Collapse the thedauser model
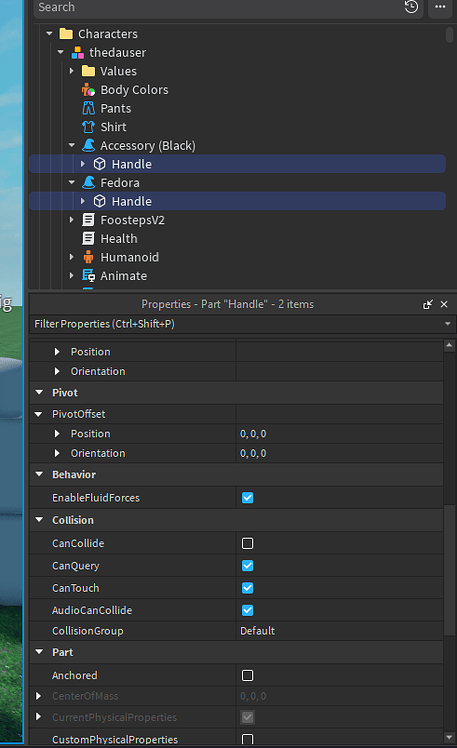 (61, 52)
